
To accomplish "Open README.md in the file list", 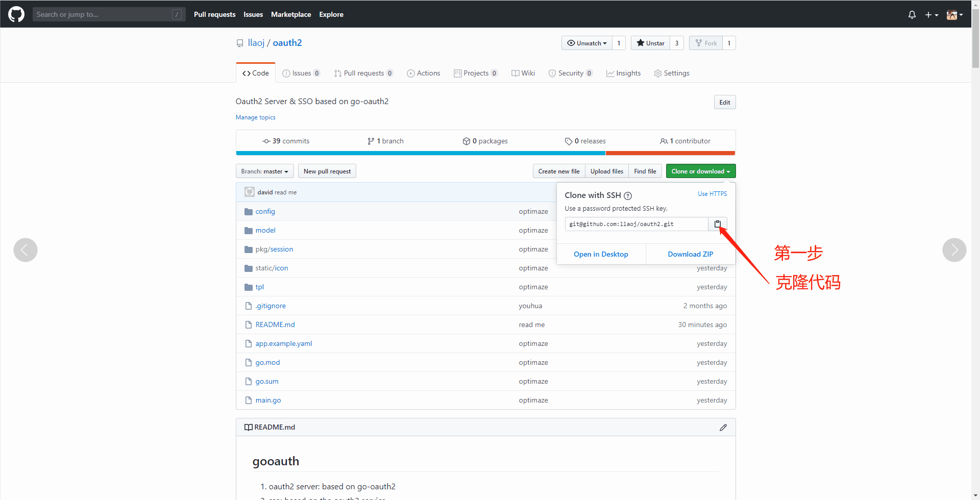I will coord(275,325).
